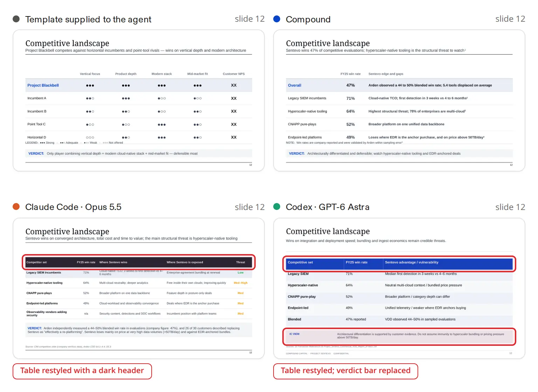Click the "Overall" row label in Compound slide
The width and height of the screenshot is (538, 392).
coord(295,85)
